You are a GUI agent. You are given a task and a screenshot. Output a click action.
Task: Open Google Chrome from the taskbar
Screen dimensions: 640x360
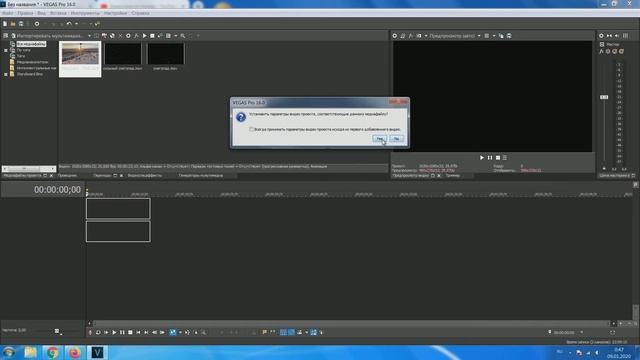click(x=52, y=352)
